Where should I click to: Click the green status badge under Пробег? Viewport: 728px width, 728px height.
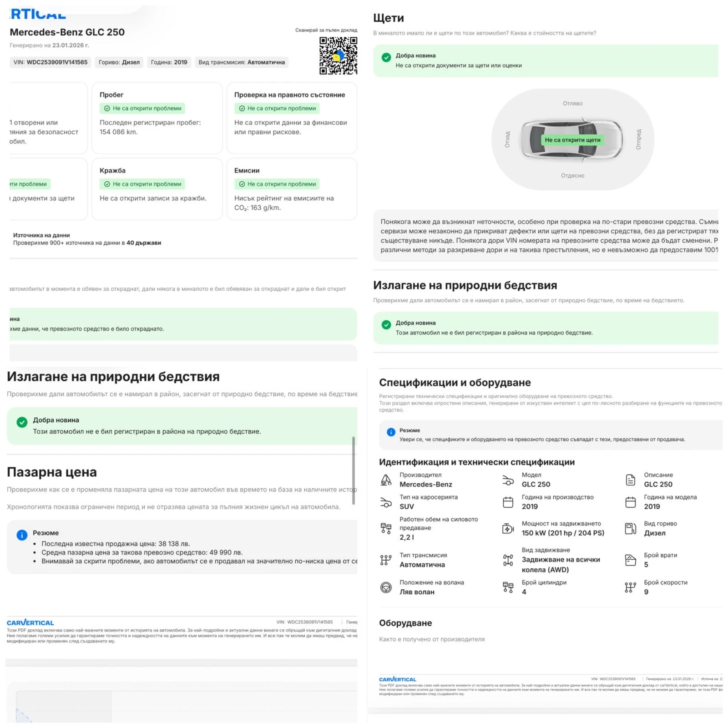coord(142,108)
